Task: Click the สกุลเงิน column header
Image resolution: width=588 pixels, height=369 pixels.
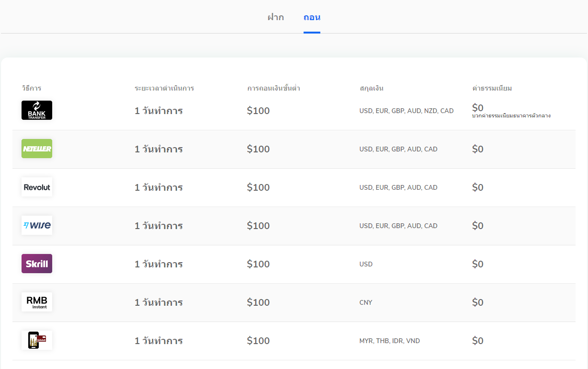Action: 372,88
